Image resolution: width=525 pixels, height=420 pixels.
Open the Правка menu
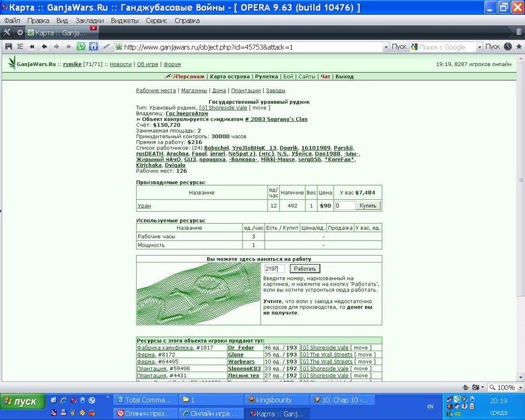(x=38, y=20)
